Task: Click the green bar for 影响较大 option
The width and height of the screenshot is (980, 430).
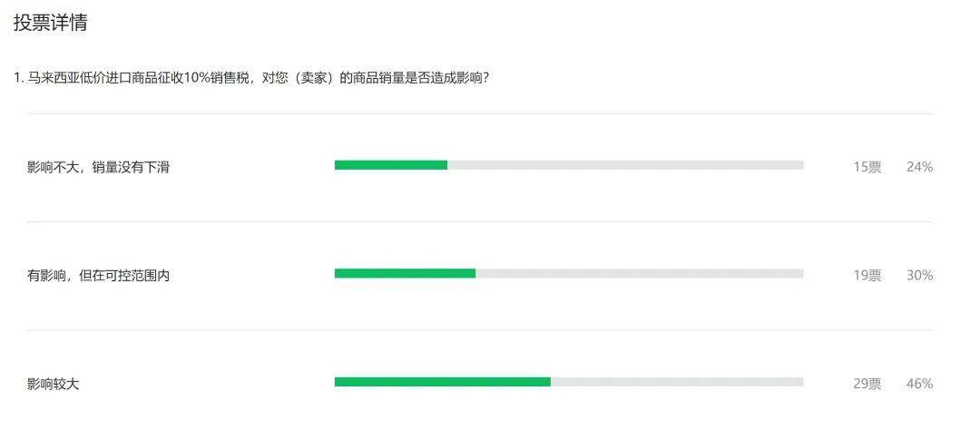Action: (442, 382)
